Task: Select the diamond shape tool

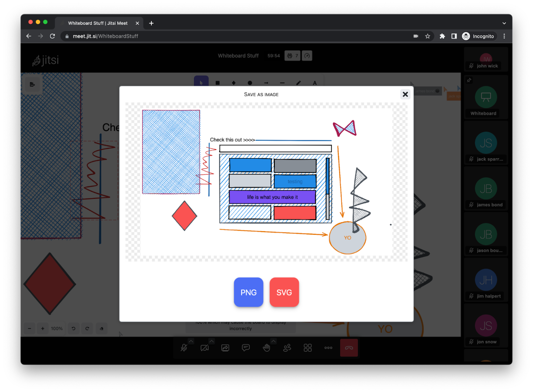Action: click(x=234, y=83)
